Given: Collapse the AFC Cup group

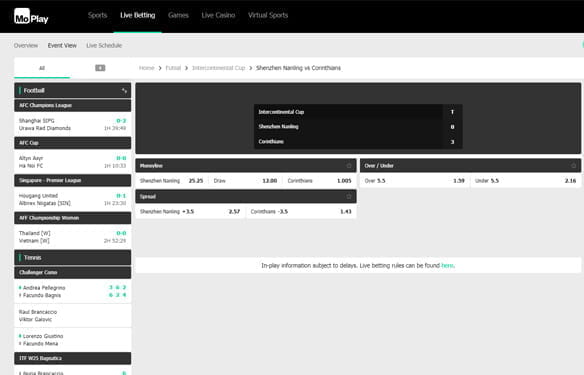Looking at the screenshot, I should click(x=73, y=143).
